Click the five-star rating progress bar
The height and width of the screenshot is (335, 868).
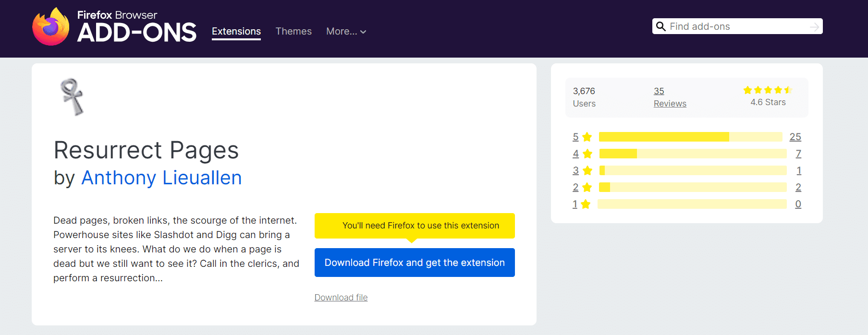[690, 137]
